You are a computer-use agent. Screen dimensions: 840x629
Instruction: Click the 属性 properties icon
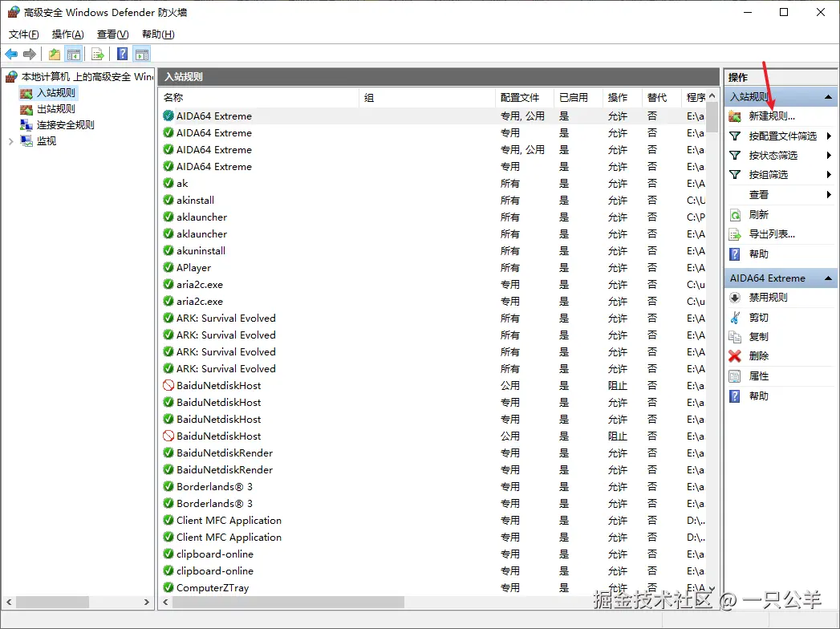pos(735,376)
